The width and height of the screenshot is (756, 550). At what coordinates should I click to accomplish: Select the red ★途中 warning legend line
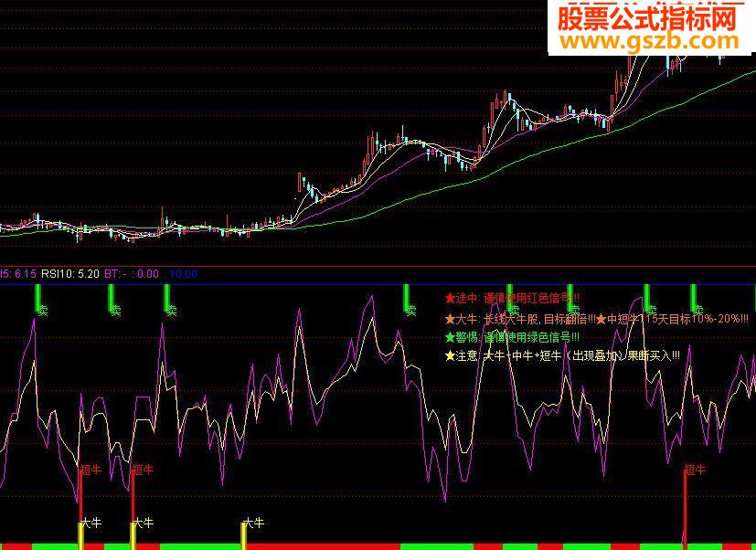tap(512, 299)
